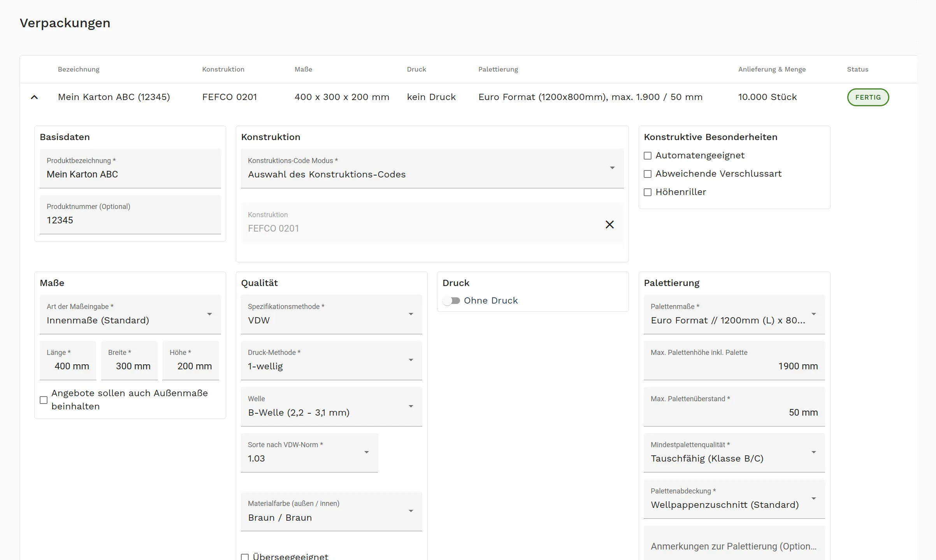Open the Welle dropdown

click(x=331, y=407)
